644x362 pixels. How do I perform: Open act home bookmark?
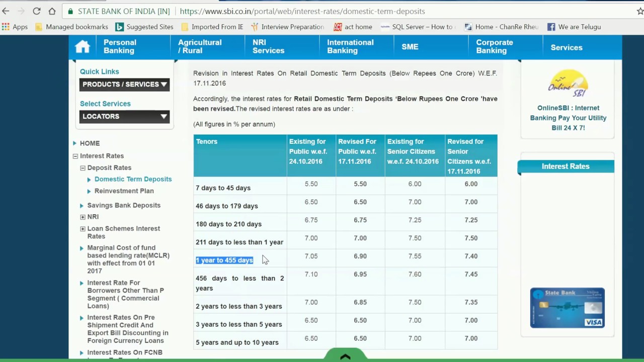tap(353, 27)
